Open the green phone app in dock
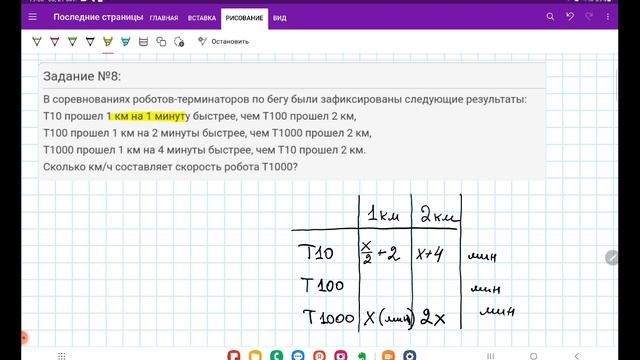 (277, 356)
